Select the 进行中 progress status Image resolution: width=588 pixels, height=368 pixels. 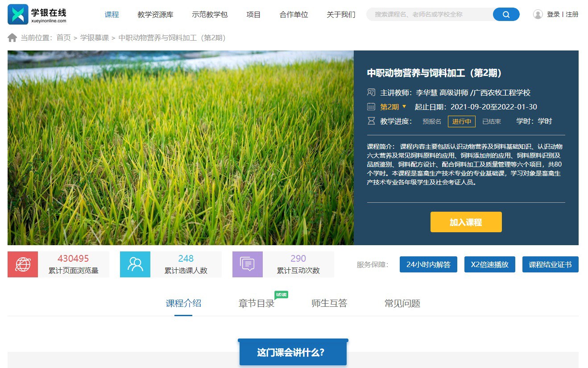462,121
